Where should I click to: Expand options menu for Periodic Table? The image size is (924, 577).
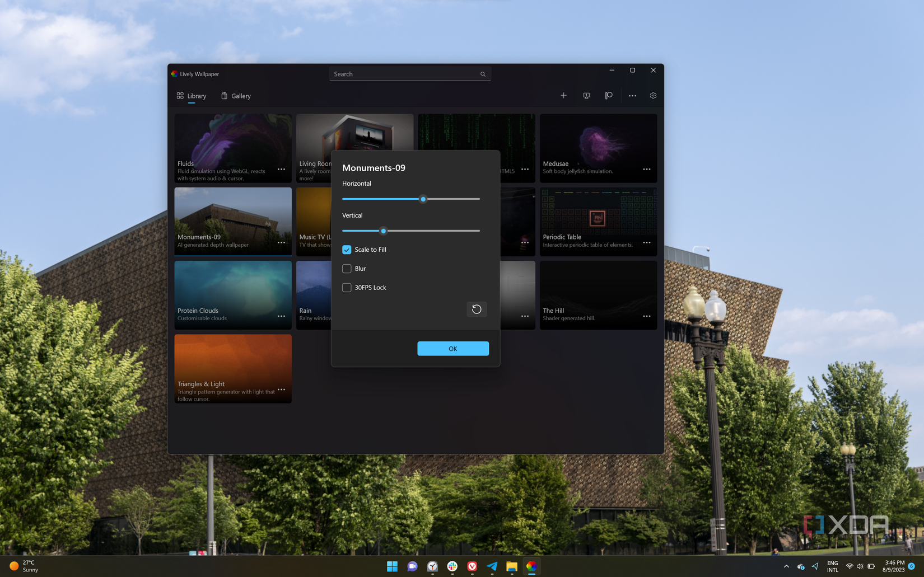pyautogui.click(x=647, y=242)
